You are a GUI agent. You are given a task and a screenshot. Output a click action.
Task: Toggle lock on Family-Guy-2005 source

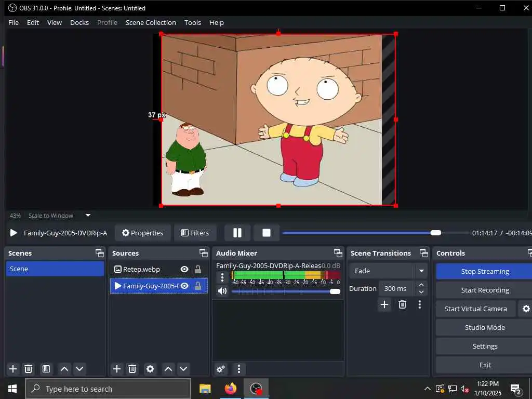[x=198, y=286]
